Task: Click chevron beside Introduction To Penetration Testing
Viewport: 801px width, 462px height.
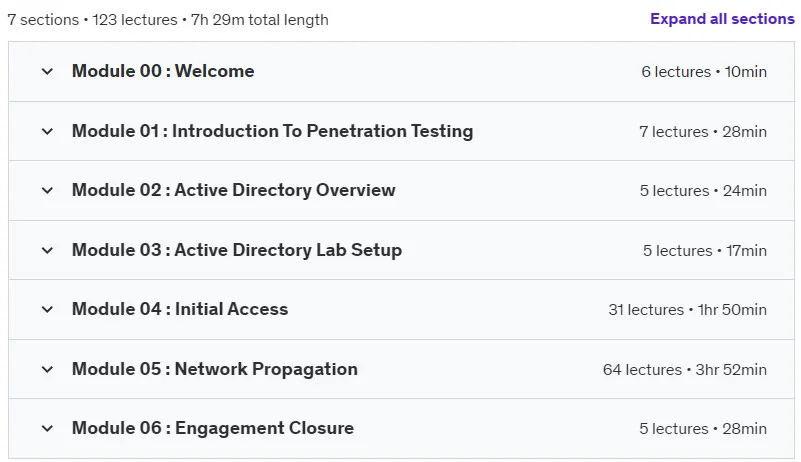Action: coord(47,131)
